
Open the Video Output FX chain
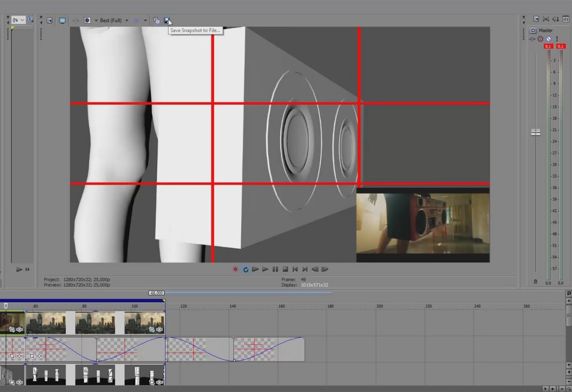click(x=76, y=21)
